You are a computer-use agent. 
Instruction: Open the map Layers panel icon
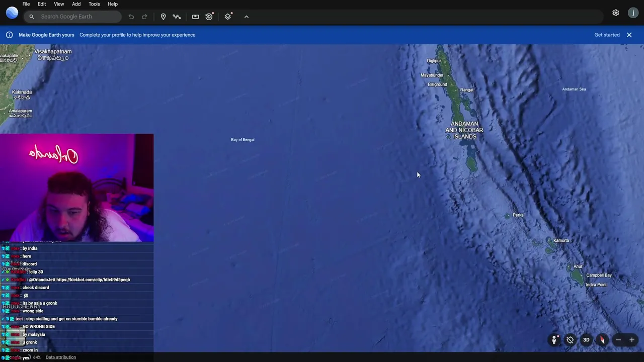(228, 17)
